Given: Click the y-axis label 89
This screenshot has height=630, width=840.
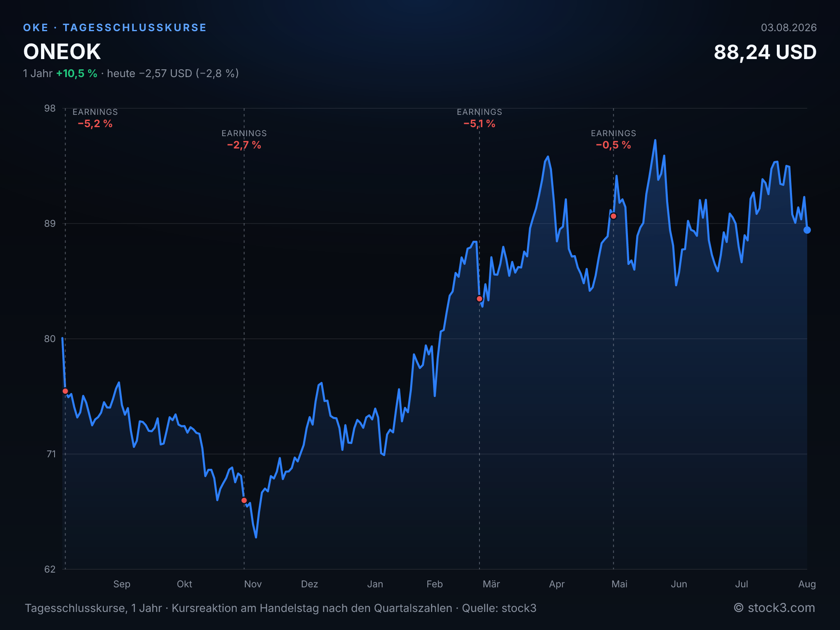Looking at the screenshot, I should 50,224.
